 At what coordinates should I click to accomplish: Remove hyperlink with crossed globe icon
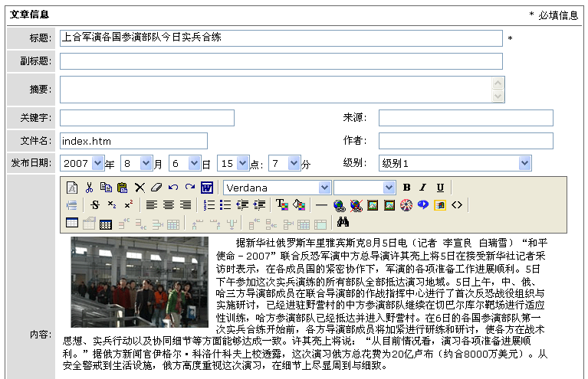point(356,205)
